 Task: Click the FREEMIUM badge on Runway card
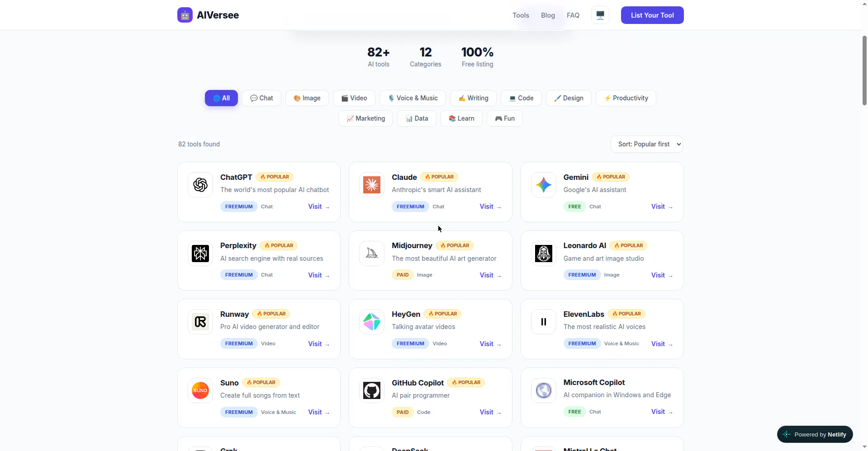tap(239, 343)
